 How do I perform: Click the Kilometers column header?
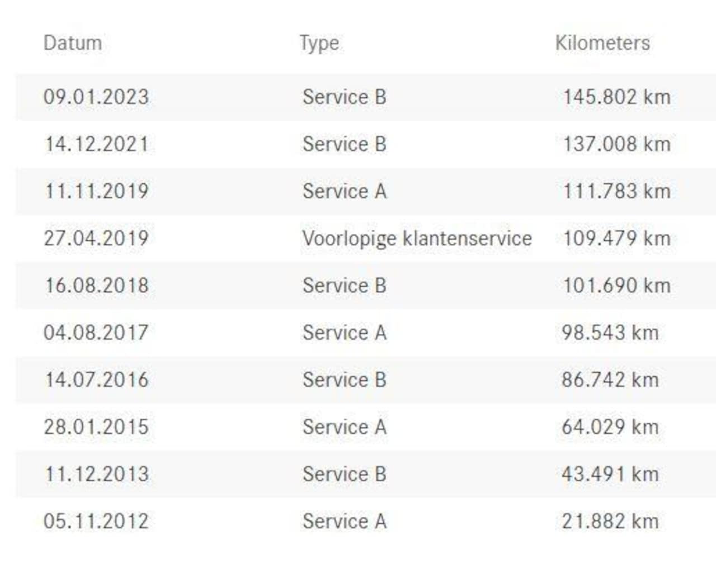[602, 43]
